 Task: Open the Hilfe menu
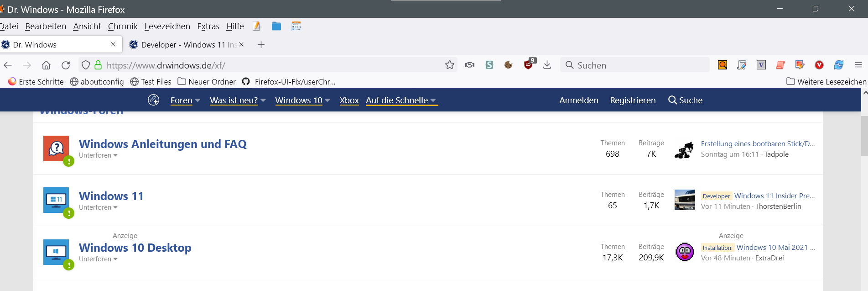(235, 26)
